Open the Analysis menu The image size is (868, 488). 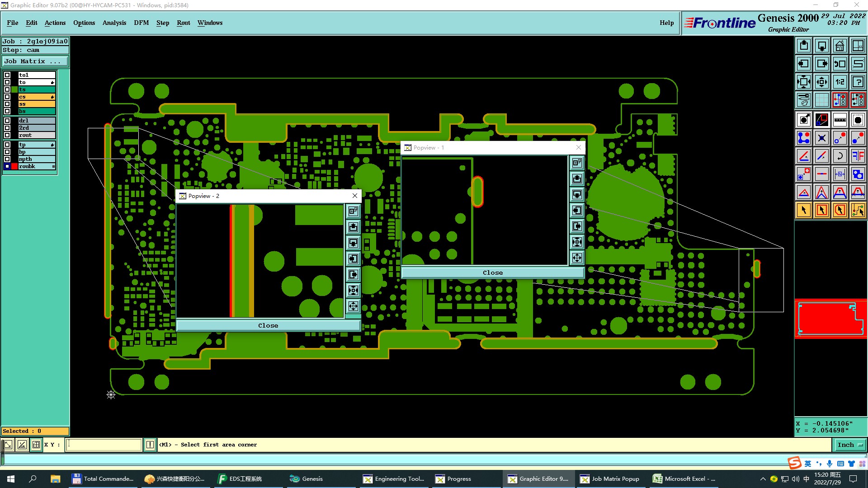114,23
